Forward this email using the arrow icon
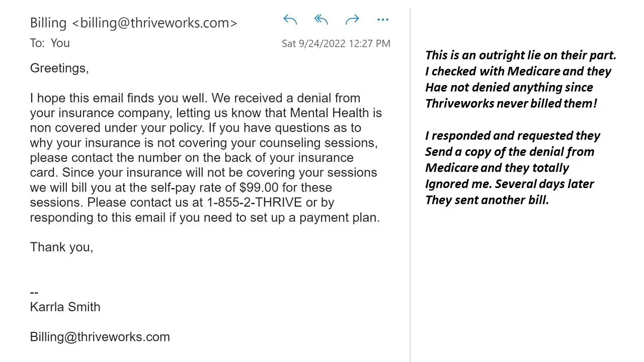 352,20
